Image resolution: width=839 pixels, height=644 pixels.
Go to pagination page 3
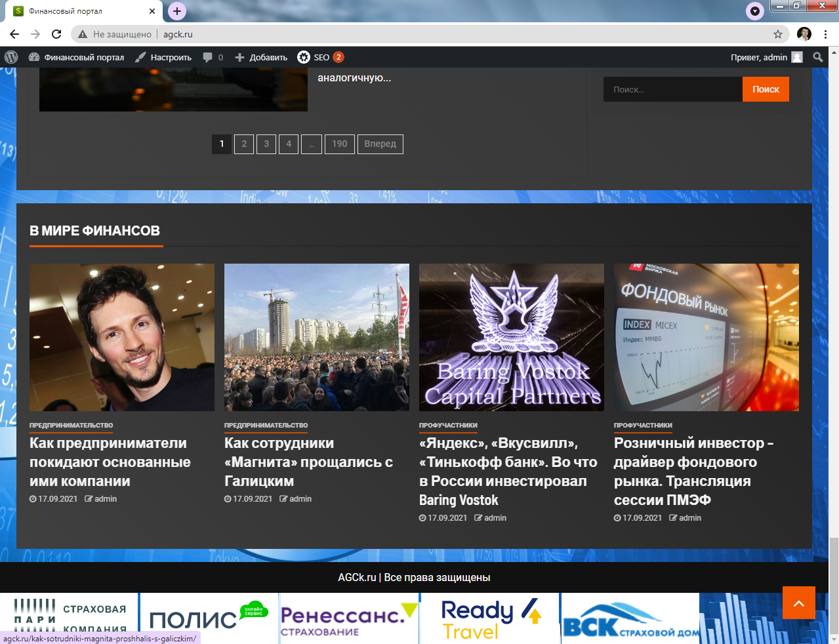click(266, 144)
